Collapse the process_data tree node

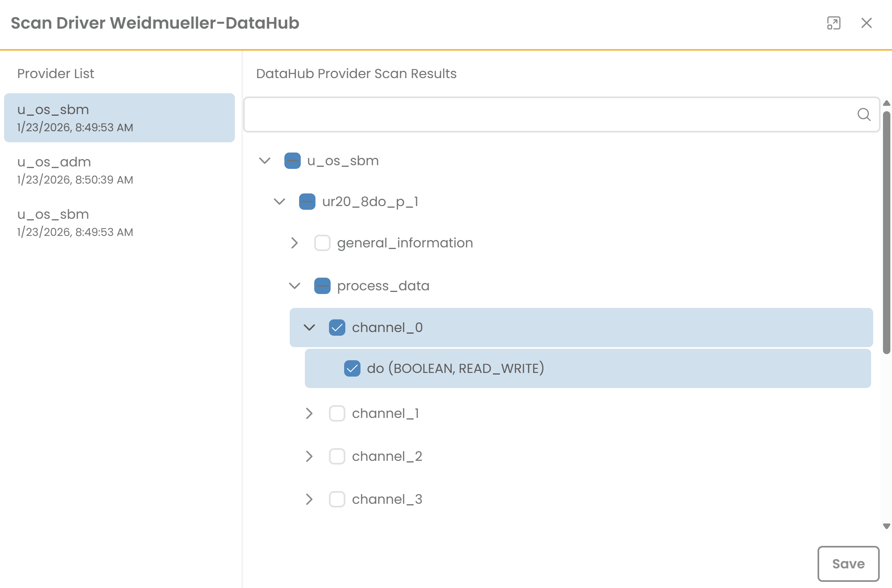(x=295, y=286)
